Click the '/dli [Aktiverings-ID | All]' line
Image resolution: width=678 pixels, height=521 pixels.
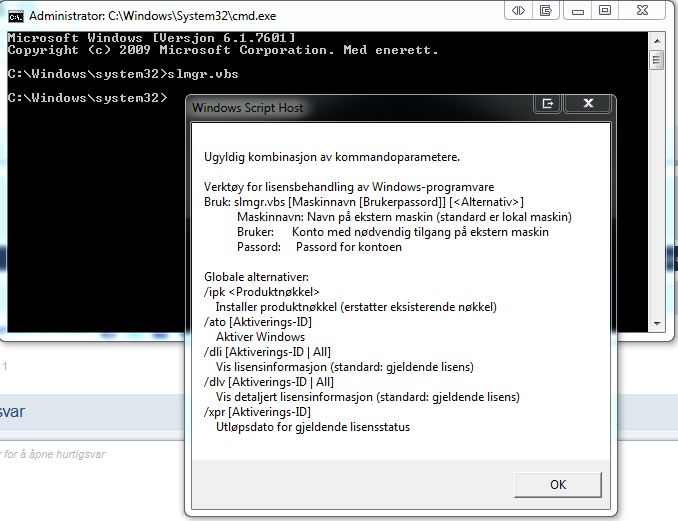tap(267, 352)
